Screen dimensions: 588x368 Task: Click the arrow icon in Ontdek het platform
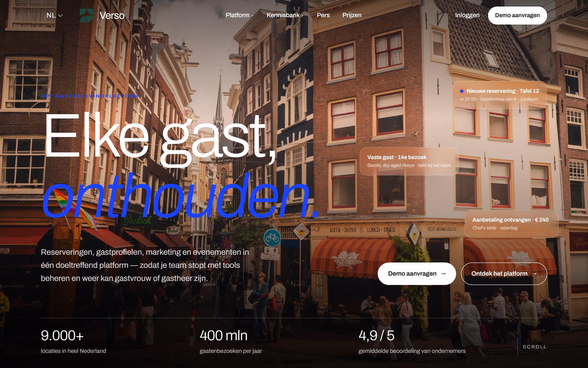click(534, 274)
